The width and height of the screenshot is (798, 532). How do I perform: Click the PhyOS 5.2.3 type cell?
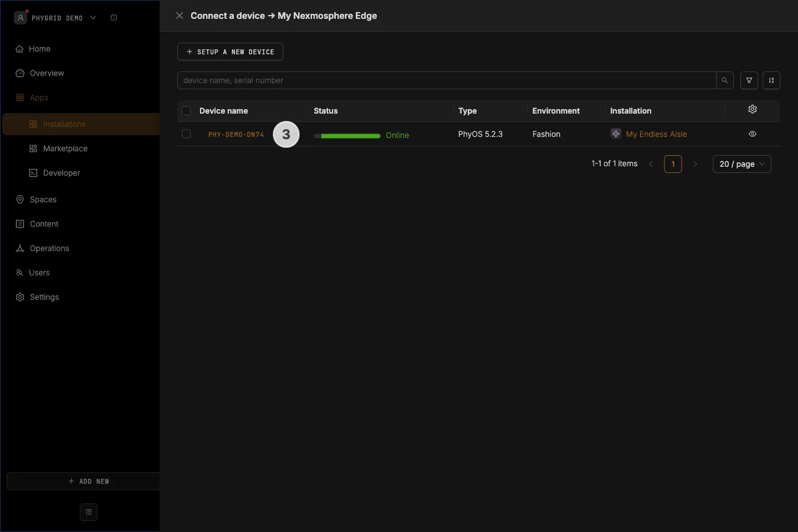point(480,134)
